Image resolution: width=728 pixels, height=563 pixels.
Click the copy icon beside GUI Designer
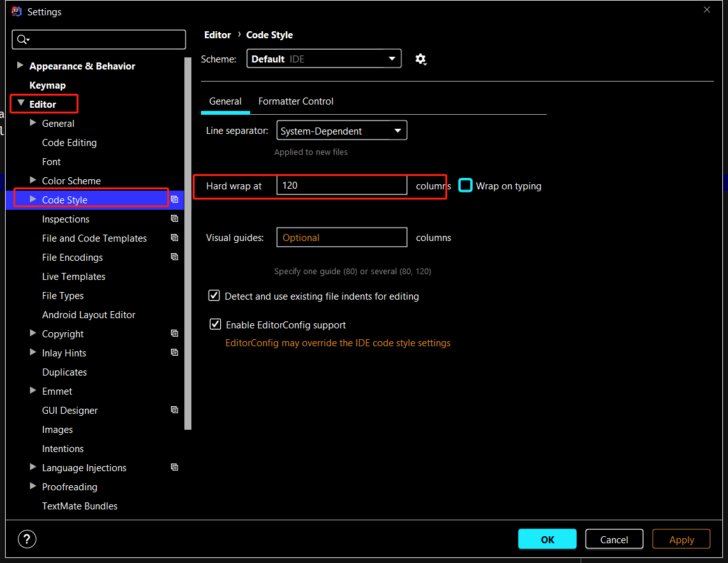coord(175,410)
